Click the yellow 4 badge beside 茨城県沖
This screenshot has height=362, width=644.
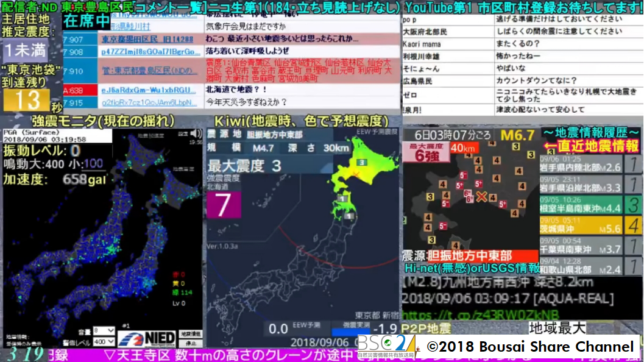pyautogui.click(x=633, y=225)
